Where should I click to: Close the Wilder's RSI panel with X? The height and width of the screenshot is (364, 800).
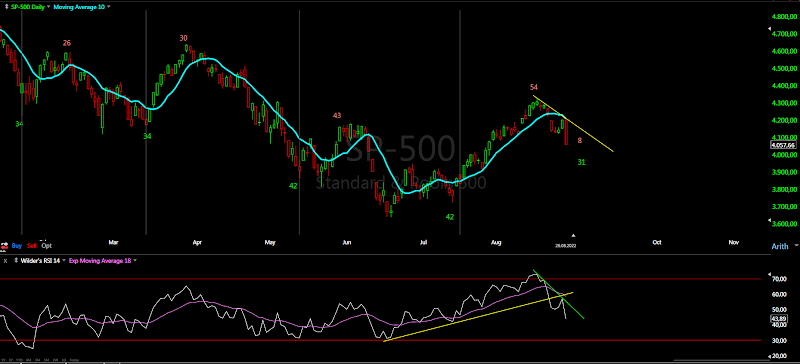(5, 261)
